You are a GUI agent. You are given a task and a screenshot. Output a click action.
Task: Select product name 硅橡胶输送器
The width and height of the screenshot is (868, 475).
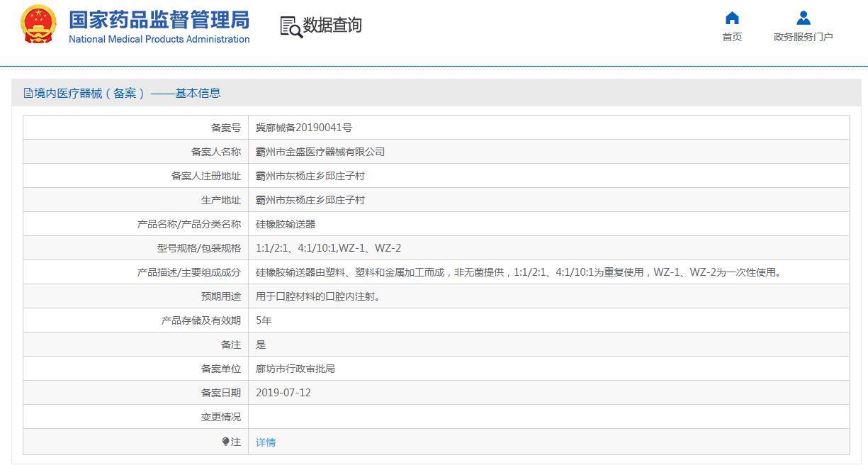click(x=286, y=224)
